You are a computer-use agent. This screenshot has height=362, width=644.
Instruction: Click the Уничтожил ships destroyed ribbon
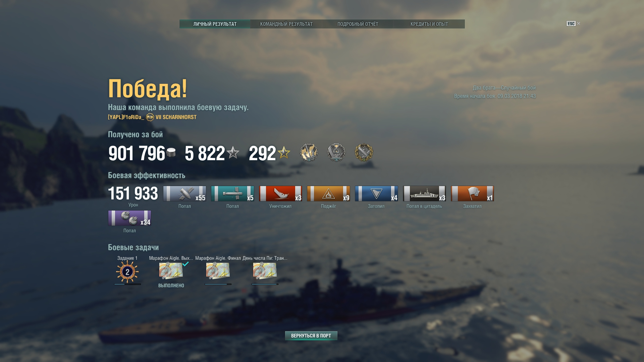[x=280, y=193]
